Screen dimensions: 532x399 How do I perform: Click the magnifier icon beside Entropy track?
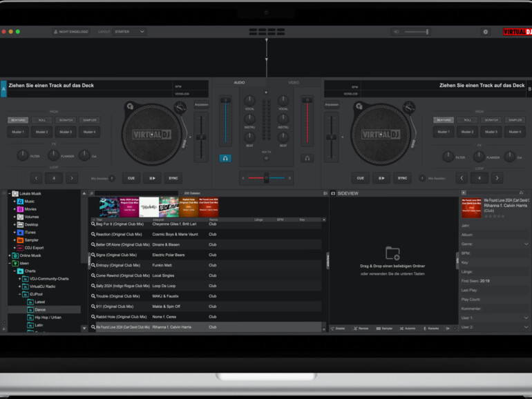tap(93, 265)
